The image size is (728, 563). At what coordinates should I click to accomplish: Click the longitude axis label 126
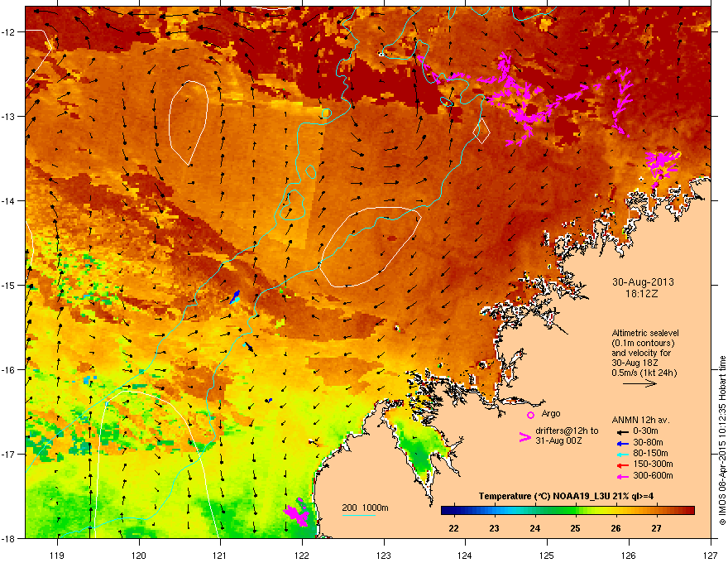click(629, 555)
